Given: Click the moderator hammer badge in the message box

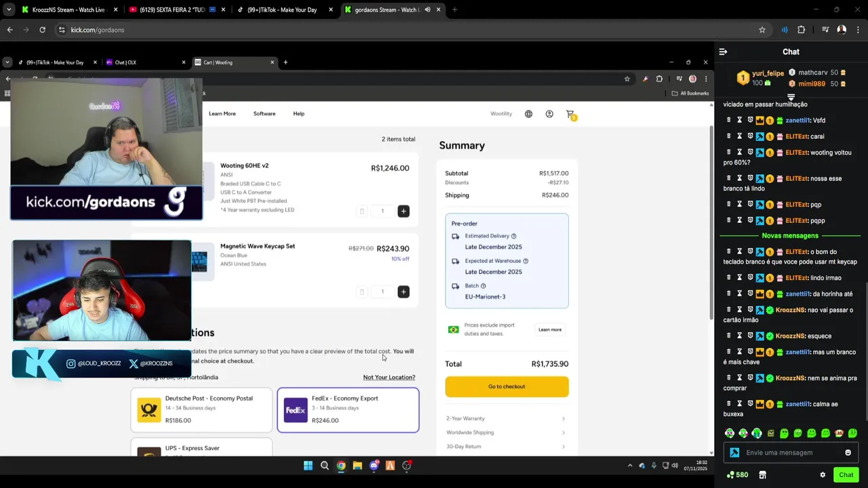Looking at the screenshot, I should [734, 453].
